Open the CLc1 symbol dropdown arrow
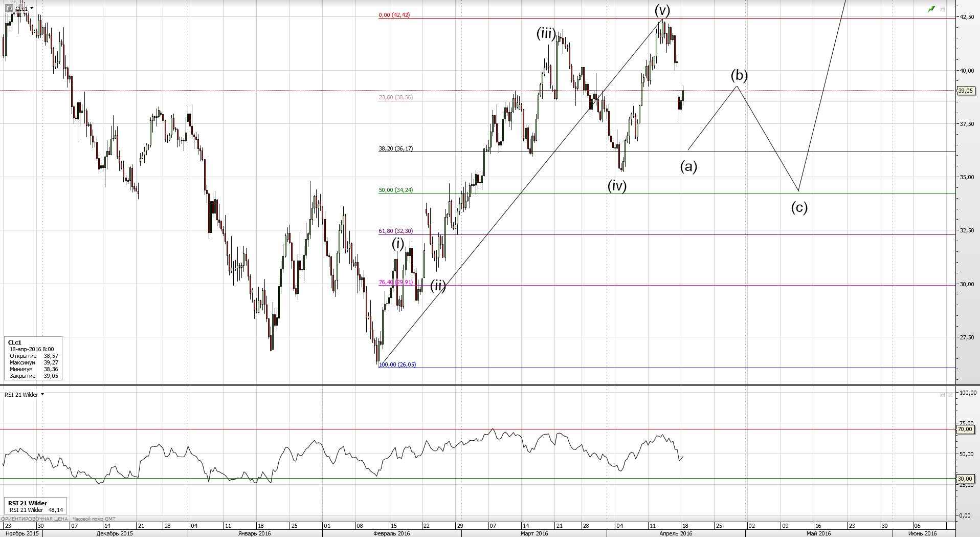This screenshot has width=980, height=537. pyautogui.click(x=32, y=9)
